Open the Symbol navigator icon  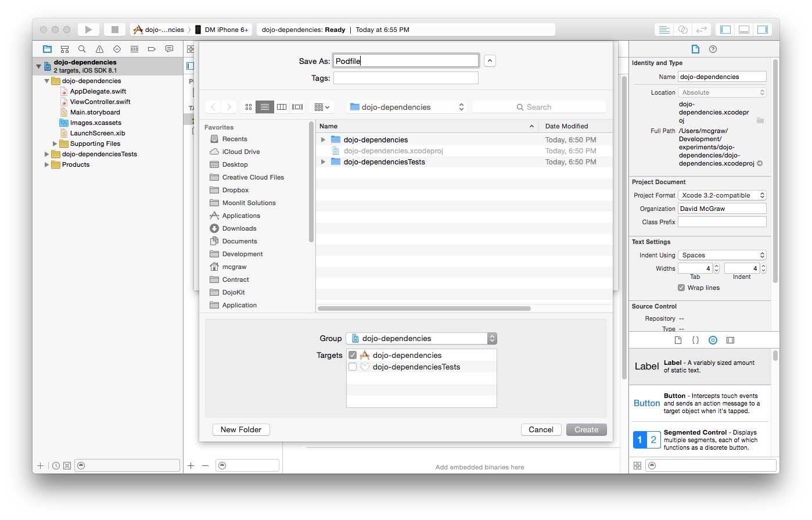coord(64,49)
